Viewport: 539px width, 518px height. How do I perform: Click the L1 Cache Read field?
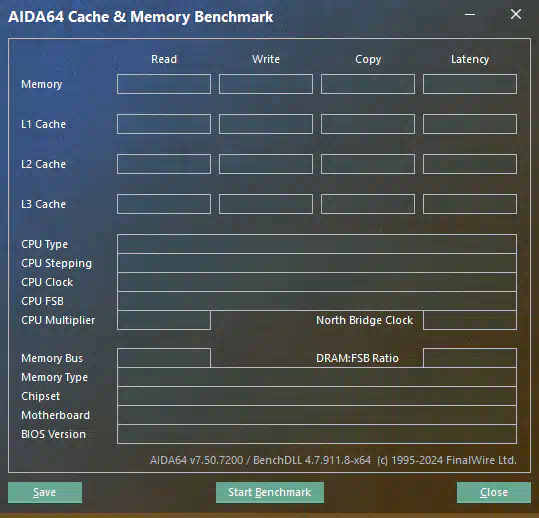click(164, 124)
